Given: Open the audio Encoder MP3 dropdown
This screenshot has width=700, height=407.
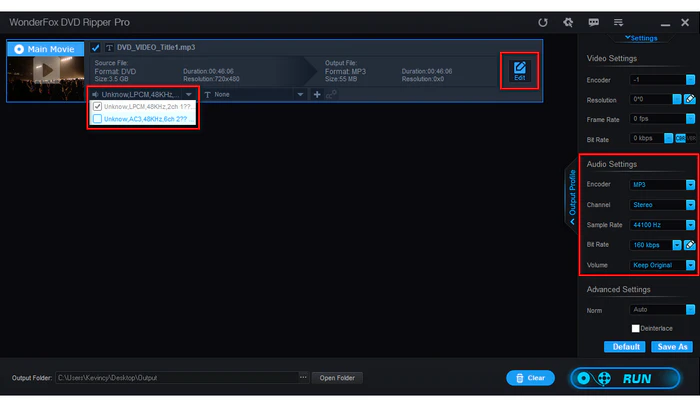Looking at the screenshot, I should coord(690,185).
